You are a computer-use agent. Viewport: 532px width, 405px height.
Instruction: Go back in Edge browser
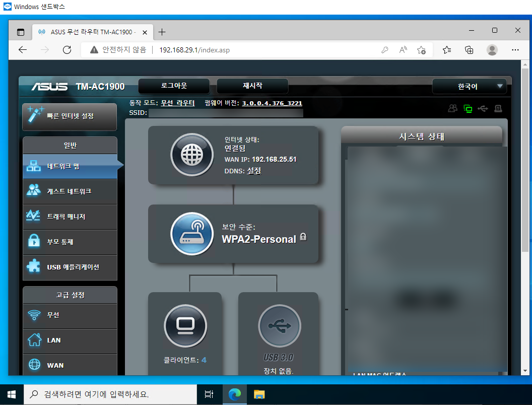(23, 50)
